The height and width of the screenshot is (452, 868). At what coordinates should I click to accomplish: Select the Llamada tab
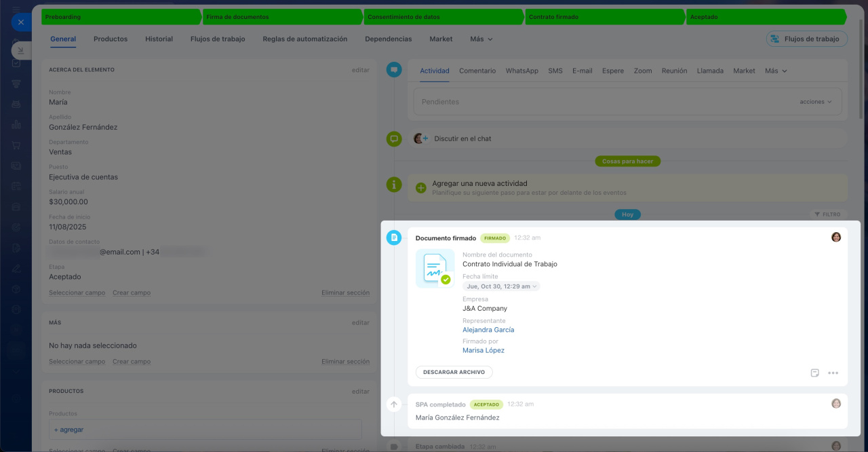click(x=710, y=71)
